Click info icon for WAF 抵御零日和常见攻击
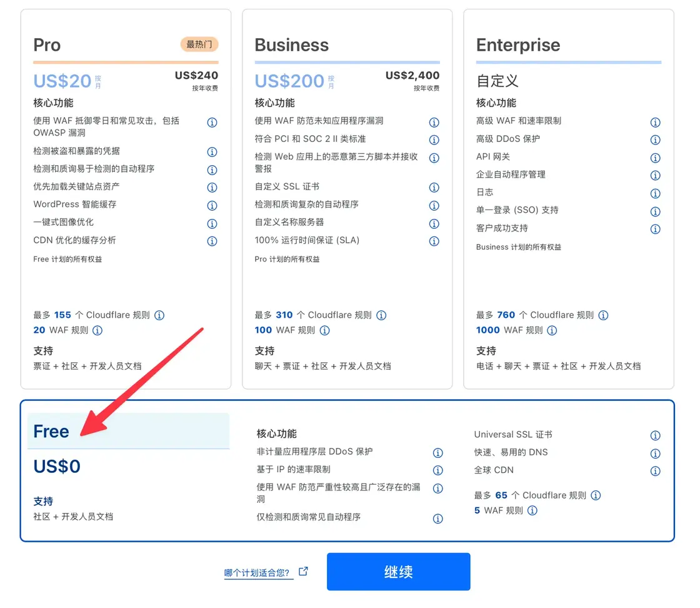 212,123
